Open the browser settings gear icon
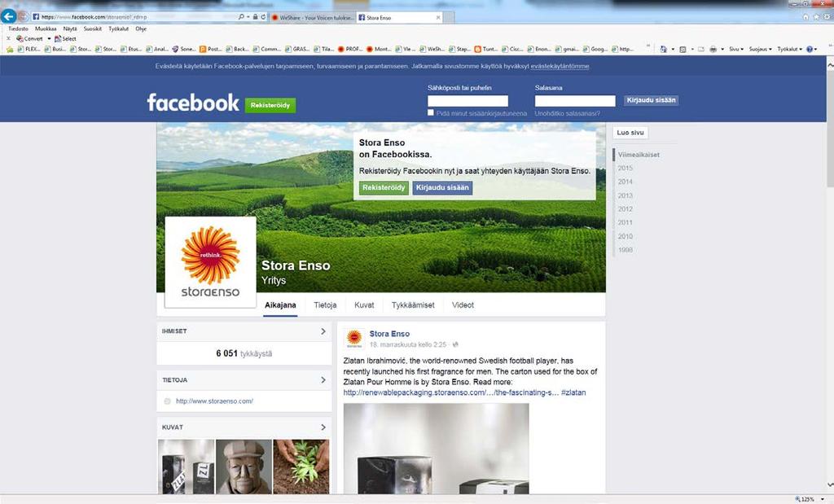This screenshot has width=834, height=504. coord(827,17)
